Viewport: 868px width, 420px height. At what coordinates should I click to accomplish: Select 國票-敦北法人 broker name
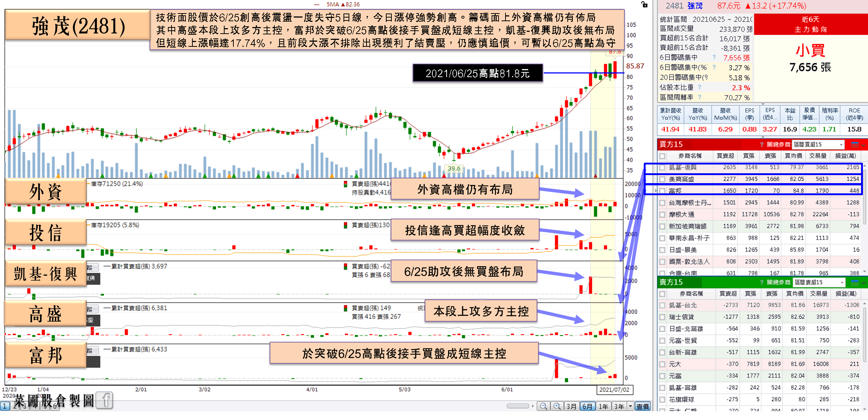pos(689,261)
